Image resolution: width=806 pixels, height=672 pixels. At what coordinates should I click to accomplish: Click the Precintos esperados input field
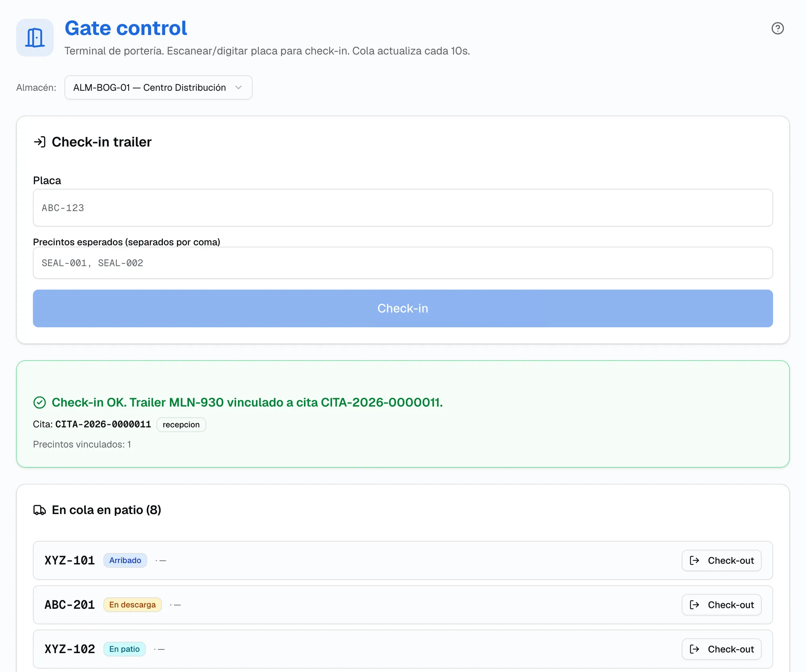pos(403,263)
